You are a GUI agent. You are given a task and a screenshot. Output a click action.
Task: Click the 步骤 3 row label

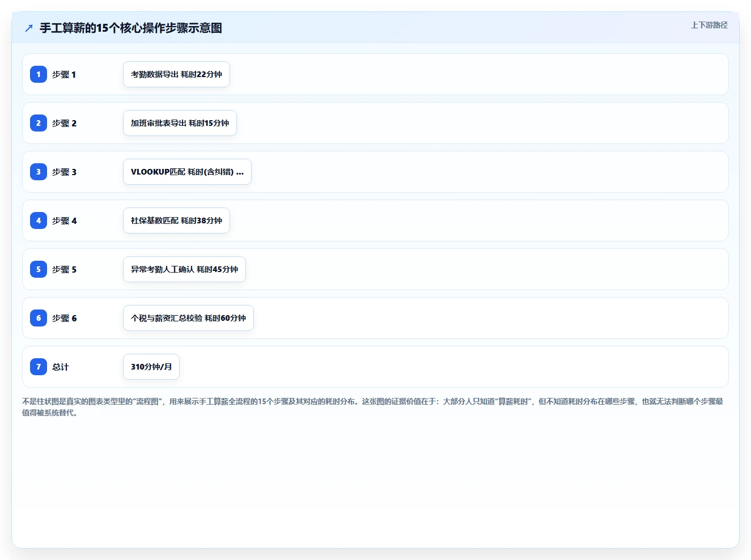tap(64, 172)
